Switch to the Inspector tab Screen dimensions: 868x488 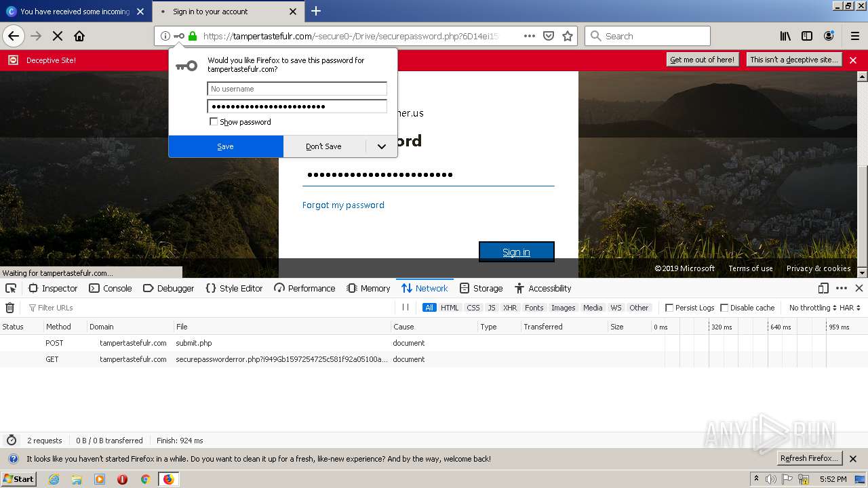click(x=53, y=288)
